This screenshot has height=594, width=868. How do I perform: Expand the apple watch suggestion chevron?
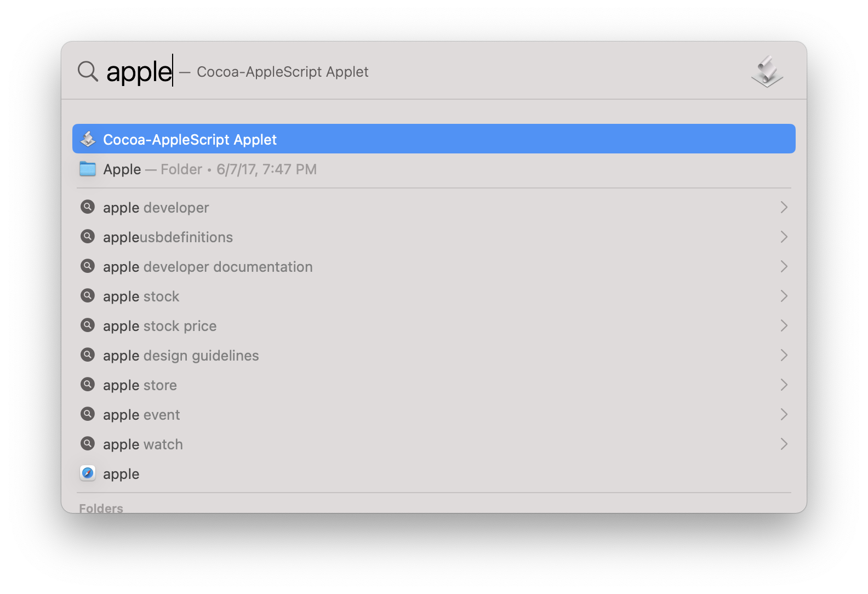(784, 444)
